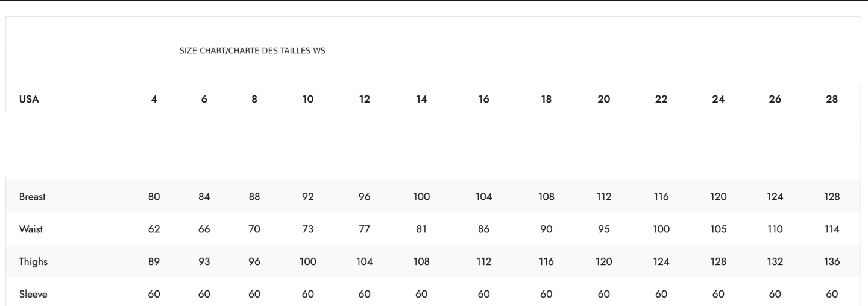Screen dimensions: 868x306
Task: Click USA size 28 column header
Action: coord(832,100)
